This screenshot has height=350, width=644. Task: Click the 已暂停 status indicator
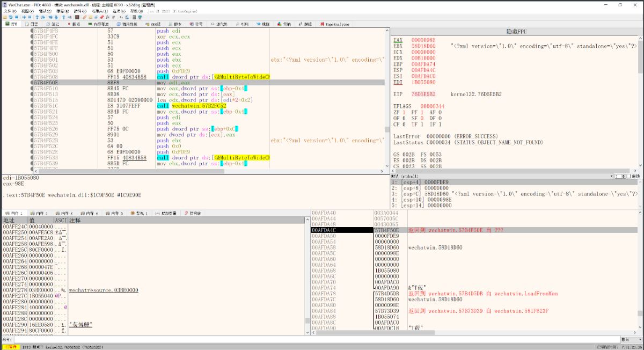click(11, 347)
